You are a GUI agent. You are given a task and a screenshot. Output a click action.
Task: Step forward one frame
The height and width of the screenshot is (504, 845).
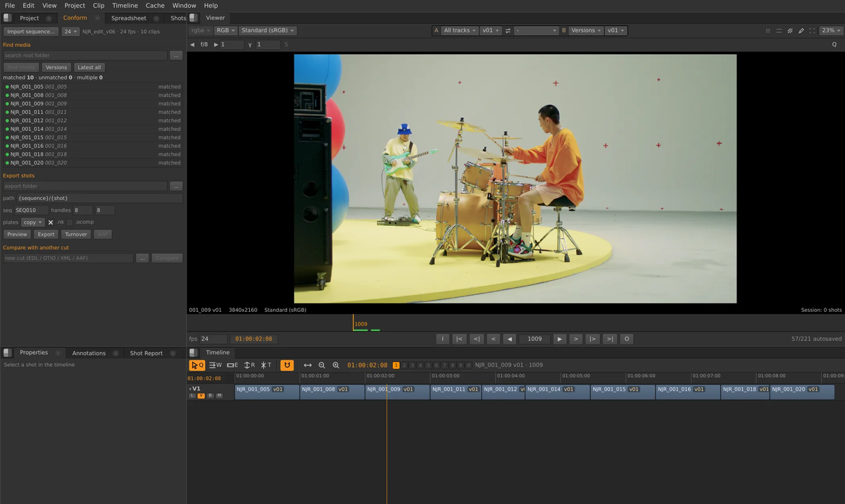point(576,339)
